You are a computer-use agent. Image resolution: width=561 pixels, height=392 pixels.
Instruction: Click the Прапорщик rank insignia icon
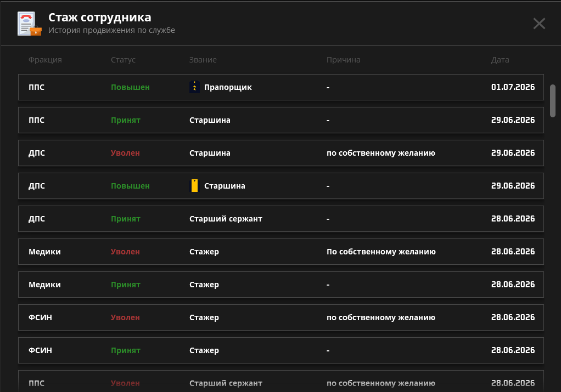point(194,87)
